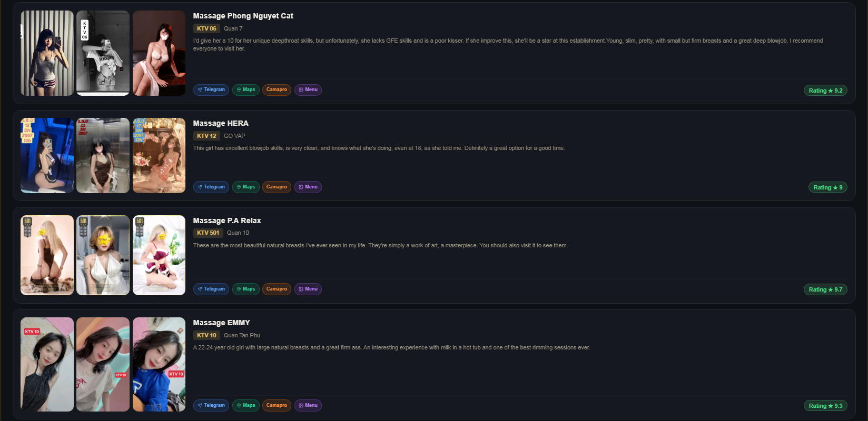Click Camapro button in Massage EMMY listing

(277, 405)
